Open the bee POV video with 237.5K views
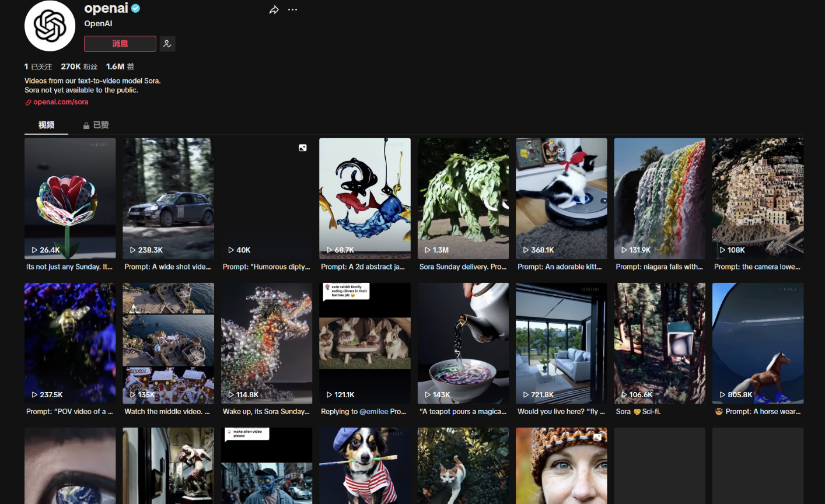 pos(70,343)
